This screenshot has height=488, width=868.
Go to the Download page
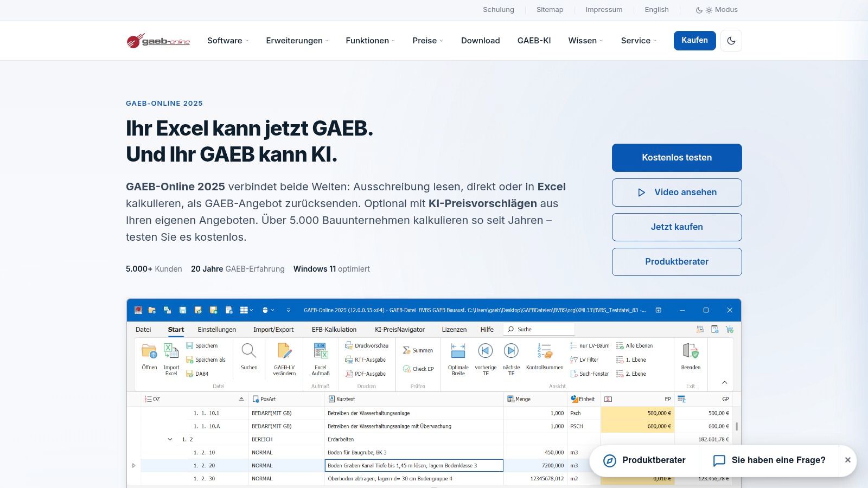(x=481, y=41)
